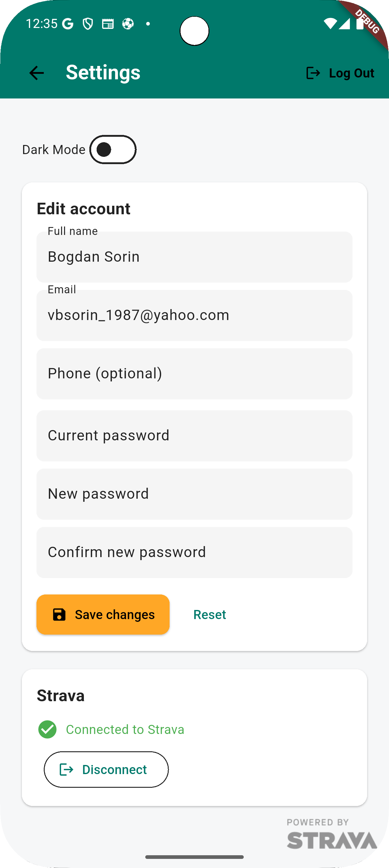The height and width of the screenshot is (868, 389).
Task: Focus the Confirm new password field
Action: [194, 552]
